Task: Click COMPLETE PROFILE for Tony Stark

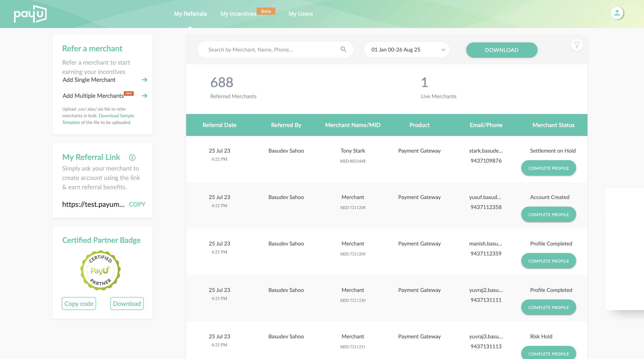Action: click(x=549, y=168)
